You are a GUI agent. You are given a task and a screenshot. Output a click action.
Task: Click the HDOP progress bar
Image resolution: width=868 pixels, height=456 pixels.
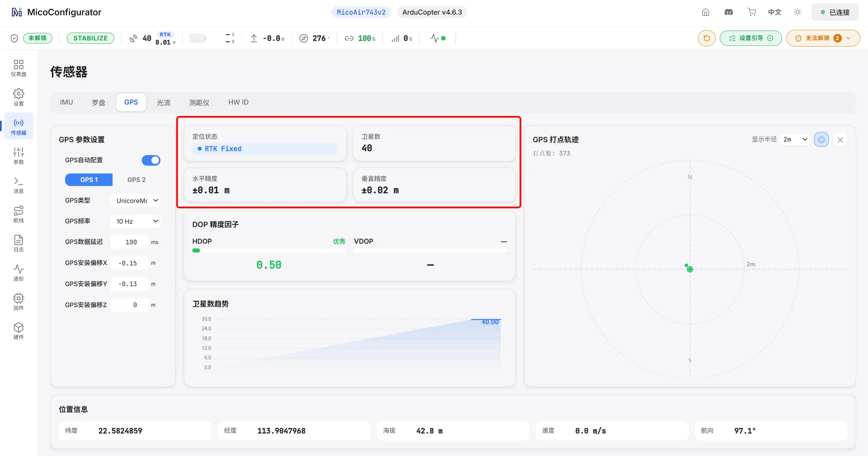click(x=269, y=250)
